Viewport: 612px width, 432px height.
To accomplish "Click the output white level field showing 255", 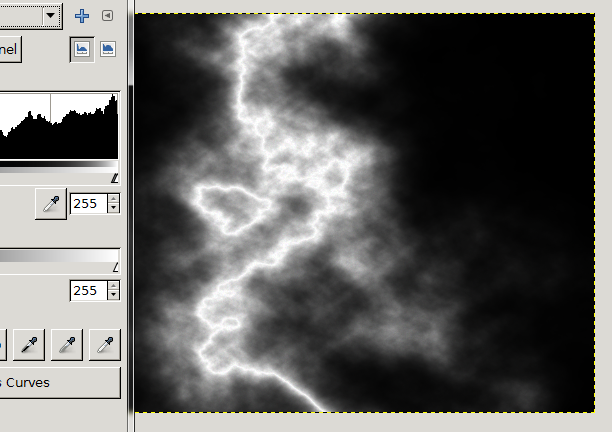I will click(89, 291).
